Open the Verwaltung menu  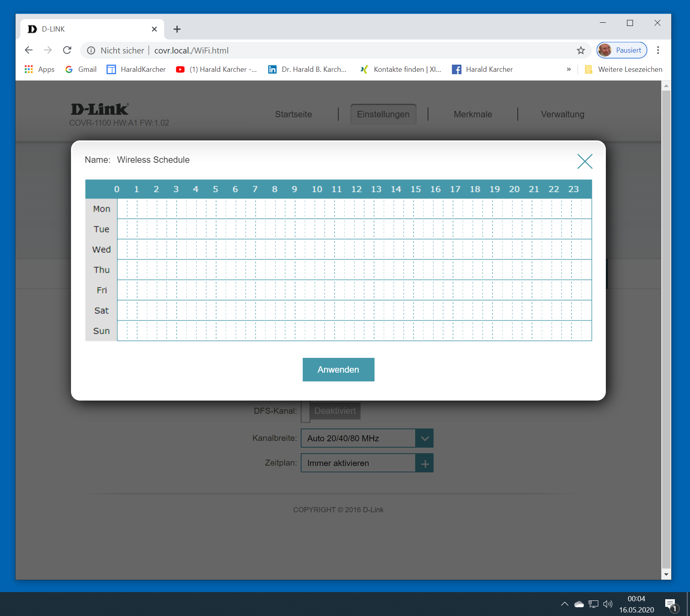(x=563, y=114)
